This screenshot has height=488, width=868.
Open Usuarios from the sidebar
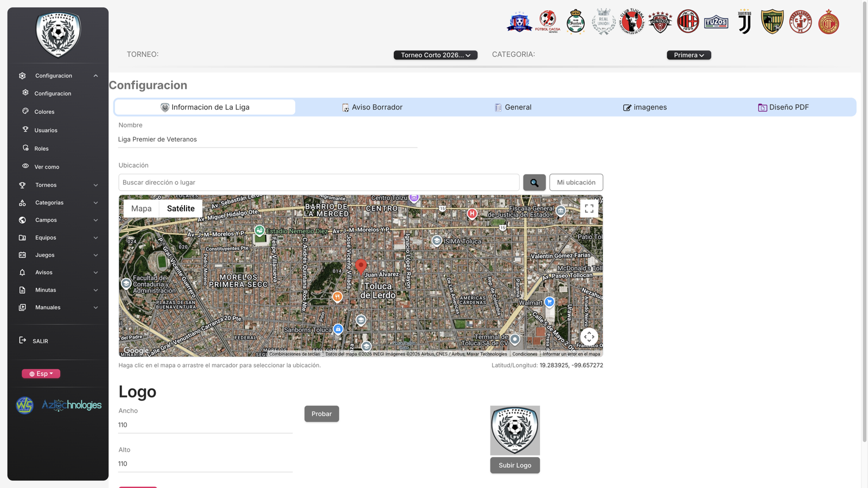[x=46, y=130]
